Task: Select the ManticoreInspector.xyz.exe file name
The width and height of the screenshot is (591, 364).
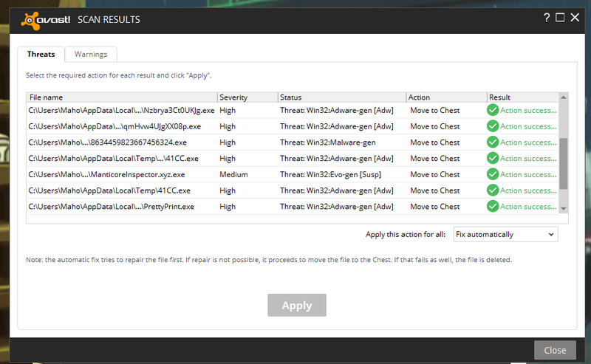Action: pos(106,174)
